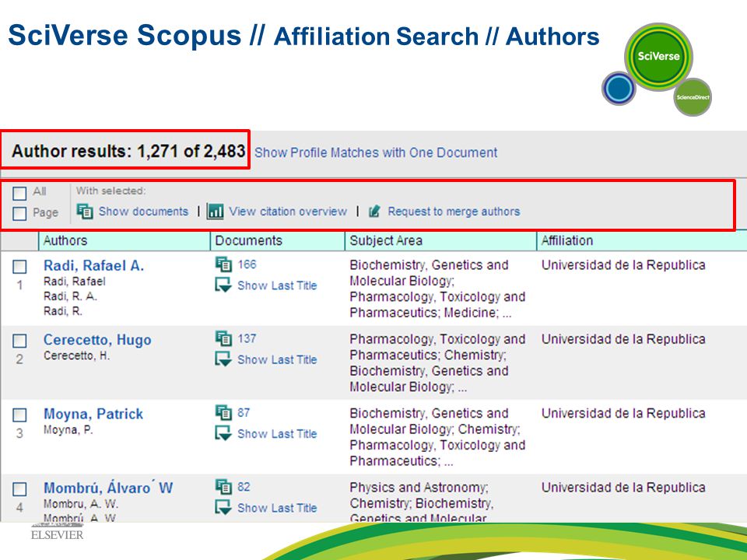747x560 pixels.
Task: Click Universidad de la Republica in Radi's row
Action: (x=623, y=264)
